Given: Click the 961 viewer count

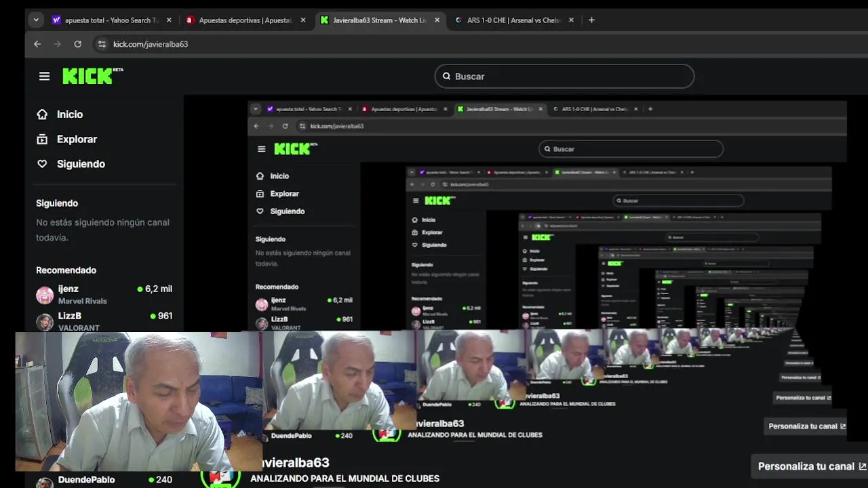Looking at the screenshot, I should pyautogui.click(x=161, y=316).
